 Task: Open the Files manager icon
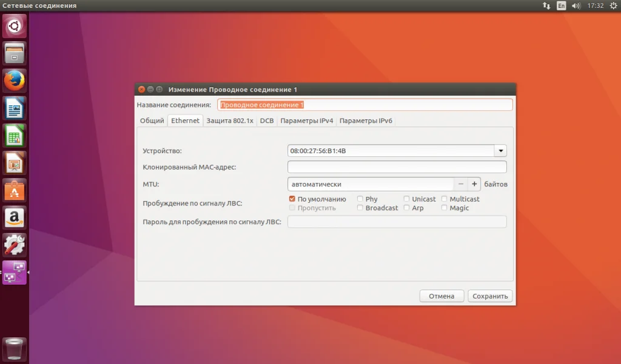tap(15, 53)
